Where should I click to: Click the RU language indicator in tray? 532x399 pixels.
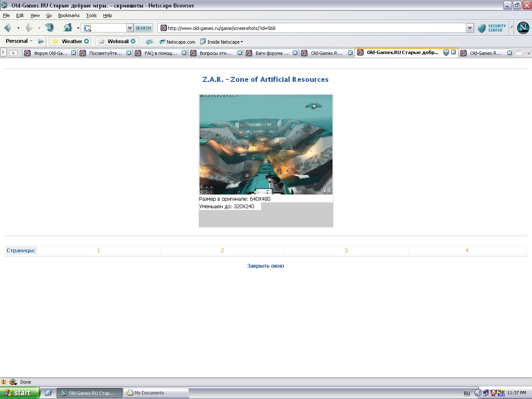(467, 393)
